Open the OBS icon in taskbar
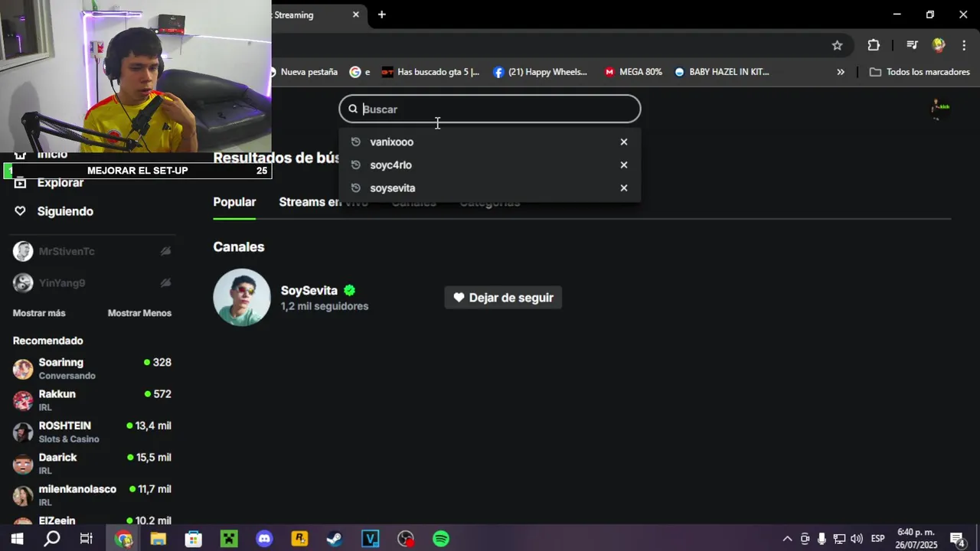Screen dimensions: 980x551 406,539
